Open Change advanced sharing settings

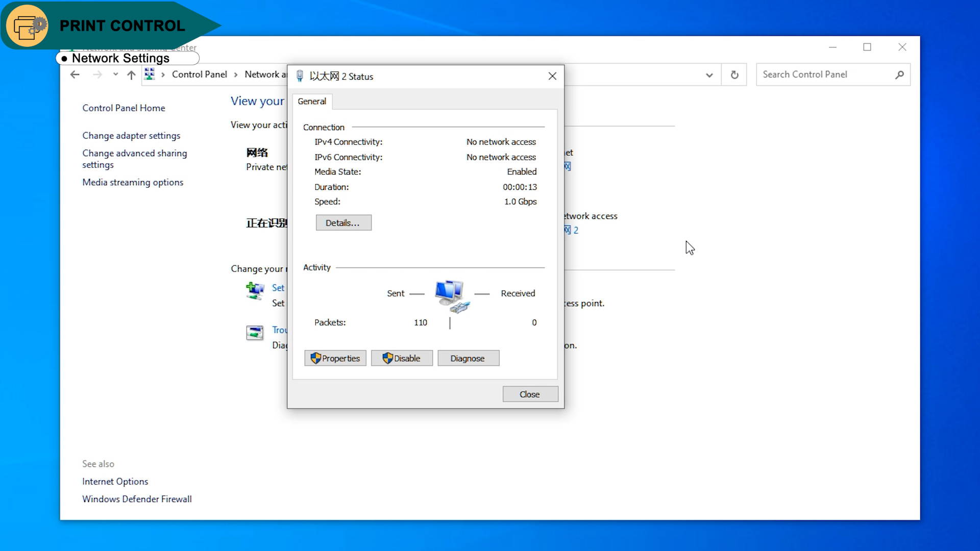coord(134,159)
